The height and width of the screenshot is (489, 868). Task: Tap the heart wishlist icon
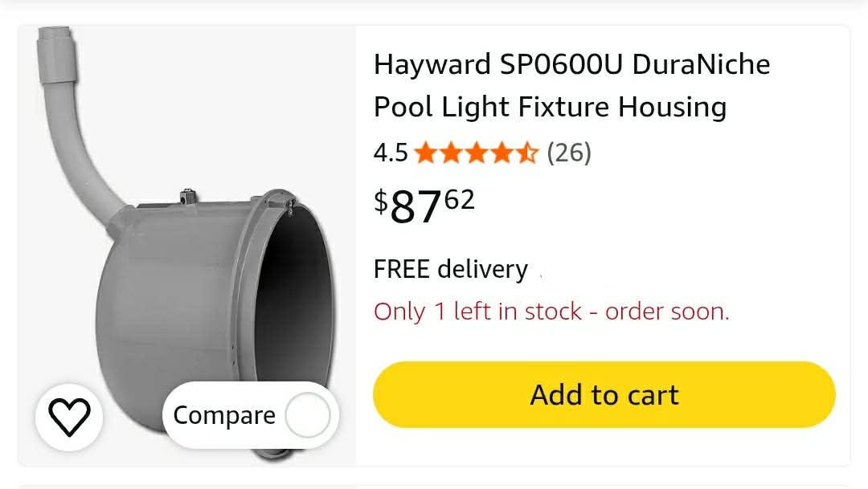coord(69,417)
